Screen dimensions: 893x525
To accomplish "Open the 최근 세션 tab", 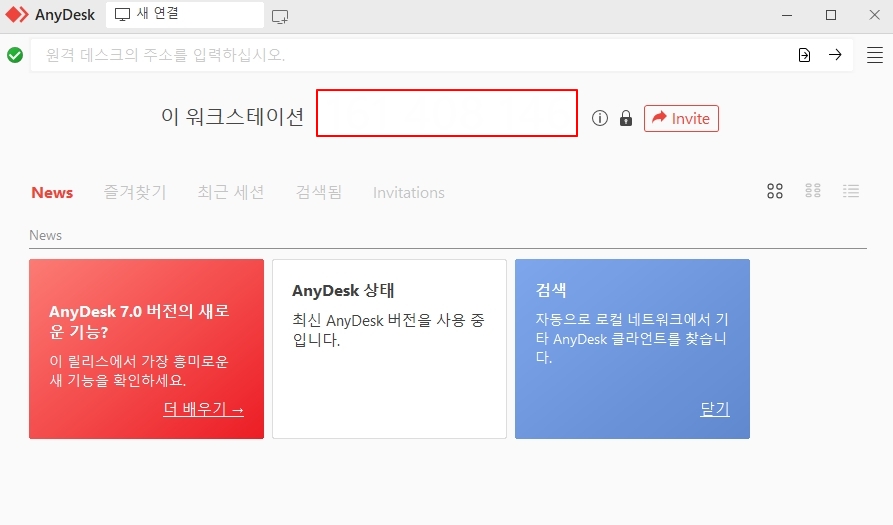I will pos(231,192).
